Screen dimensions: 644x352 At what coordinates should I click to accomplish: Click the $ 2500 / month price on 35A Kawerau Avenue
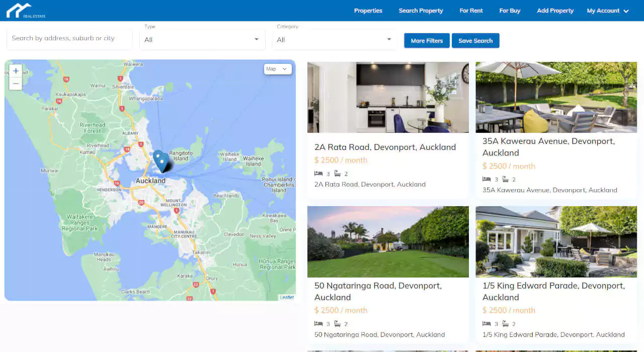[509, 166]
